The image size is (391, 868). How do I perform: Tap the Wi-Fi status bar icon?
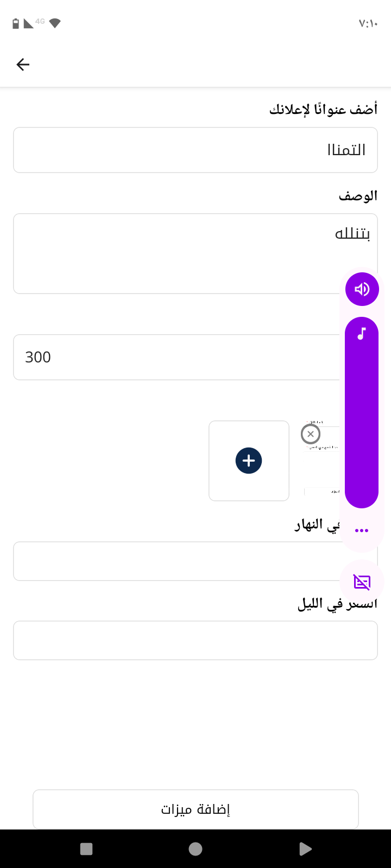pyautogui.click(x=55, y=23)
